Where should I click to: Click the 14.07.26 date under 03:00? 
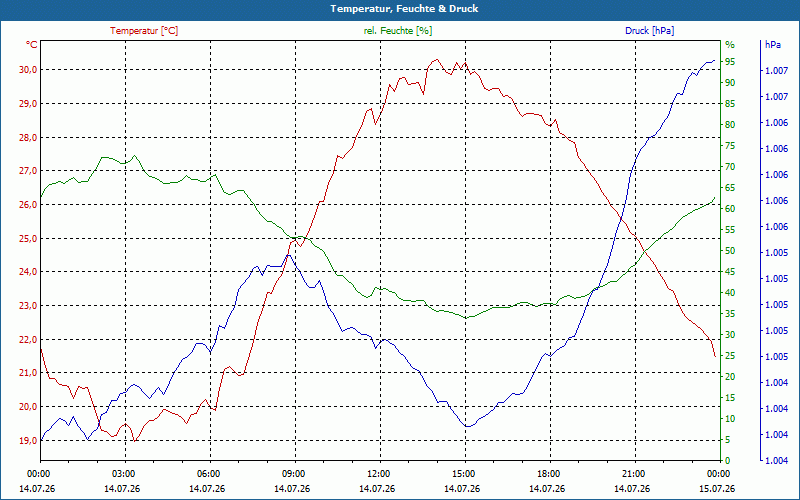click(122, 489)
